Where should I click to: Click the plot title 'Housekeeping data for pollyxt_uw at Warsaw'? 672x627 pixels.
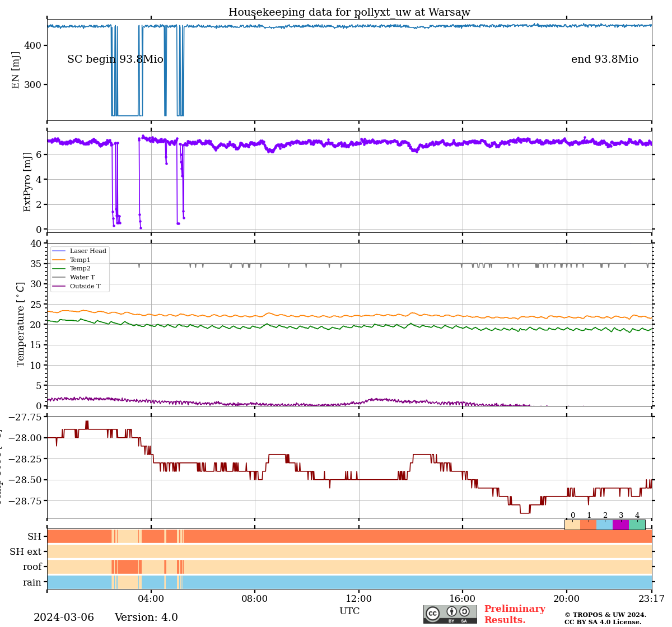[349, 12]
